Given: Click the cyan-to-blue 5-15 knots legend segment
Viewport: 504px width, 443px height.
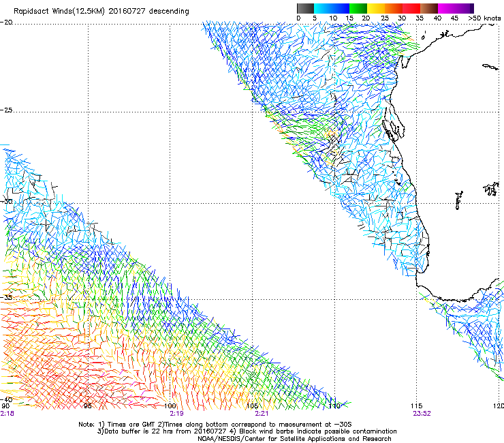Looking at the screenshot, I should tap(332, 8).
